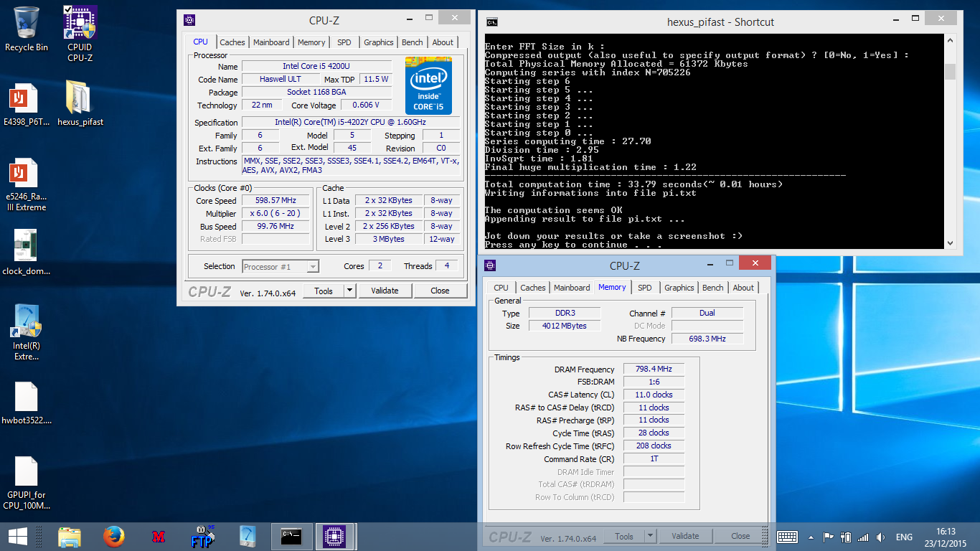The height and width of the screenshot is (551, 980).
Task: Launch Firefox from the taskbar
Action: pyautogui.click(x=113, y=536)
